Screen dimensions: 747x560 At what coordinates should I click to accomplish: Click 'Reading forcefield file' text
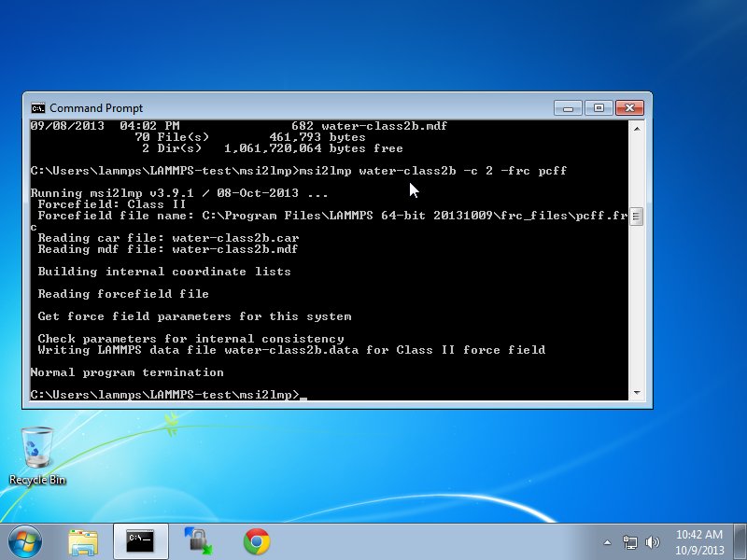(x=123, y=294)
